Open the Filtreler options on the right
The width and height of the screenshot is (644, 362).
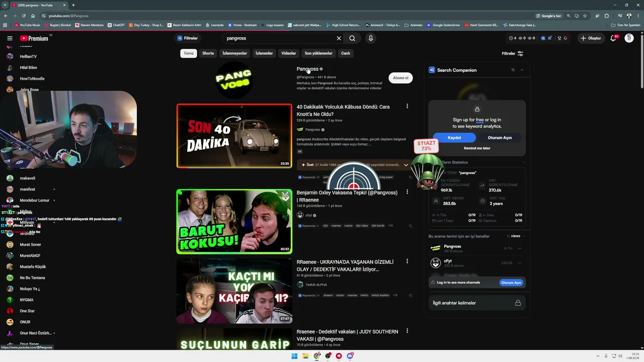(513, 53)
